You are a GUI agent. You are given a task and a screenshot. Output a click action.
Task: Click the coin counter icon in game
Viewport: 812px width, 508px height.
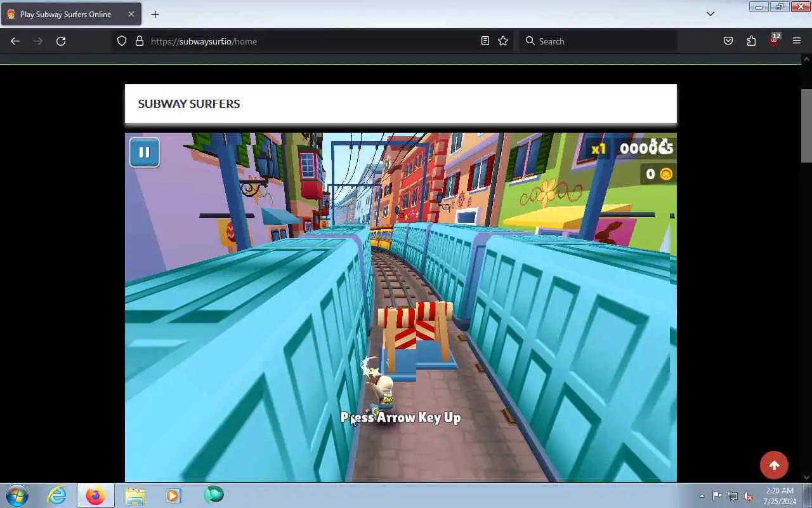pos(666,174)
